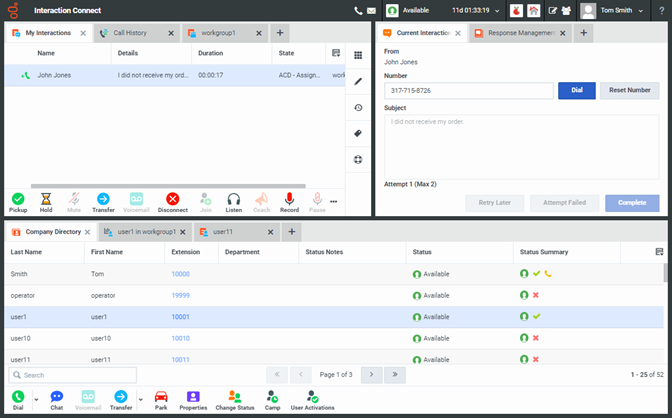Screen dimensions: 672x418
Task: Click the Park car icon
Action: [161, 397]
